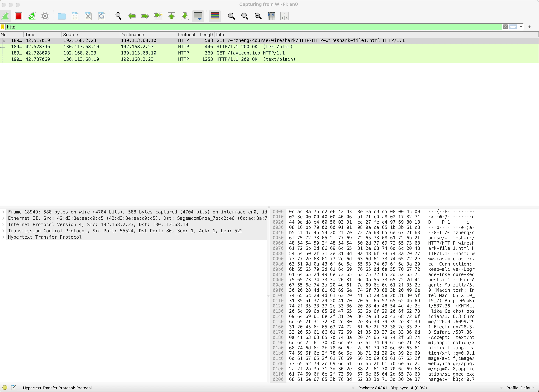Zoom in the main window text
The image size is (539, 392).
pyautogui.click(x=231, y=16)
